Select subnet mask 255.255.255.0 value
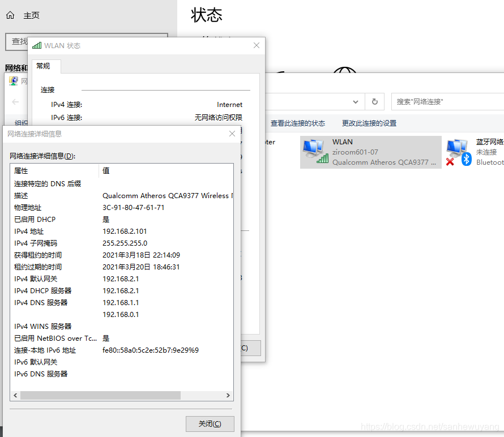The image size is (504, 437). click(x=125, y=243)
